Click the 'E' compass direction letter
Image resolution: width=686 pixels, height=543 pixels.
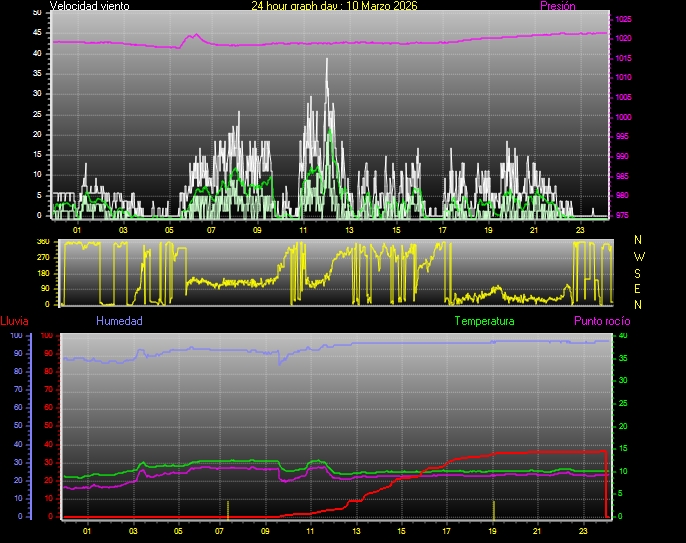click(639, 288)
